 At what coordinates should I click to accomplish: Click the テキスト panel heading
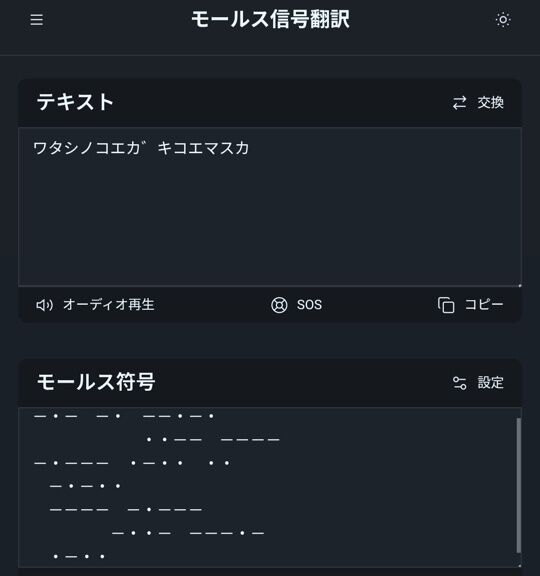(75, 102)
